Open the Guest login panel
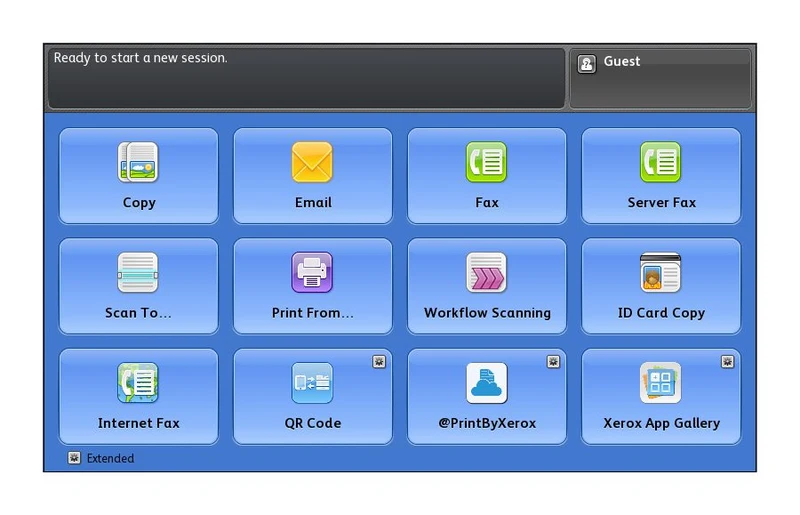Image resolution: width=800 pixels, height=515 pixels. pos(660,79)
